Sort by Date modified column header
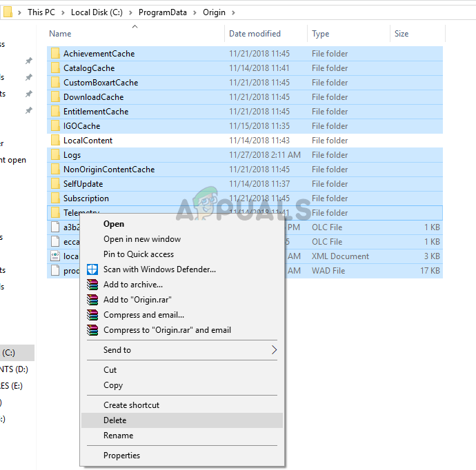This screenshot has height=470, width=476. [266, 33]
